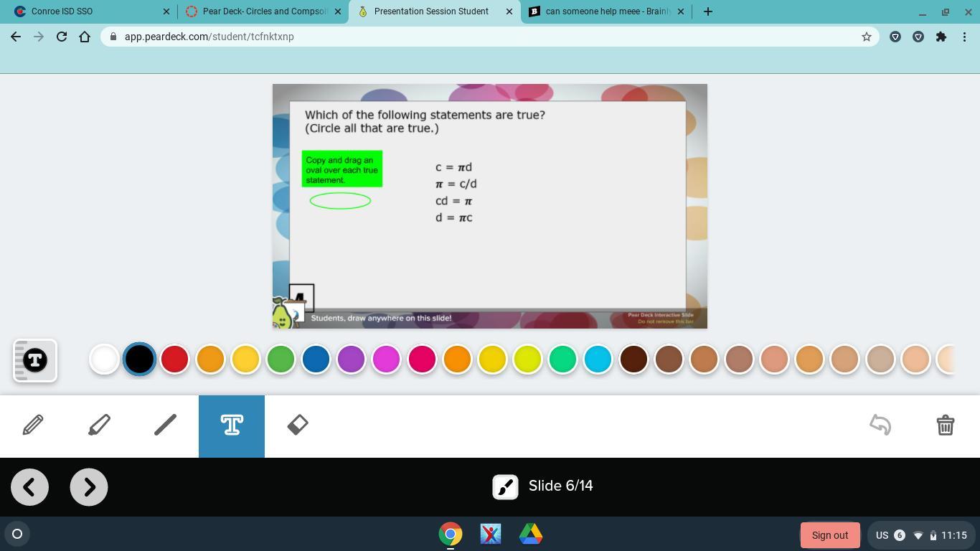This screenshot has width=980, height=551.
Task: Choose the purple color swatch
Action: pyautogui.click(x=351, y=359)
